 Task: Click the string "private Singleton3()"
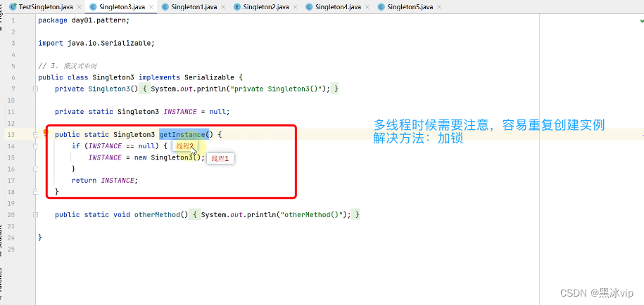pyautogui.click(x=277, y=89)
